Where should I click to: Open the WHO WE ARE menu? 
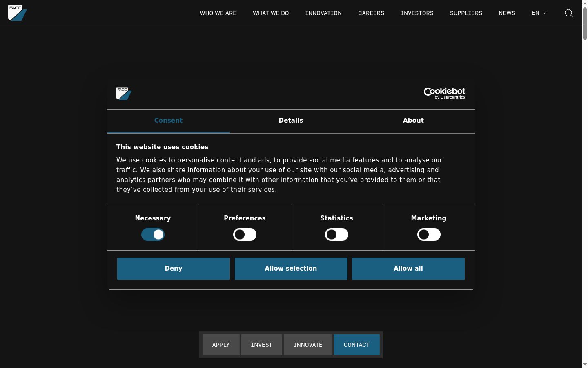218,13
